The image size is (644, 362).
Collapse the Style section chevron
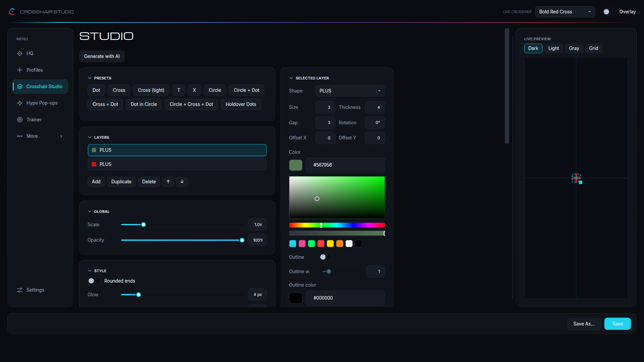[x=90, y=271]
